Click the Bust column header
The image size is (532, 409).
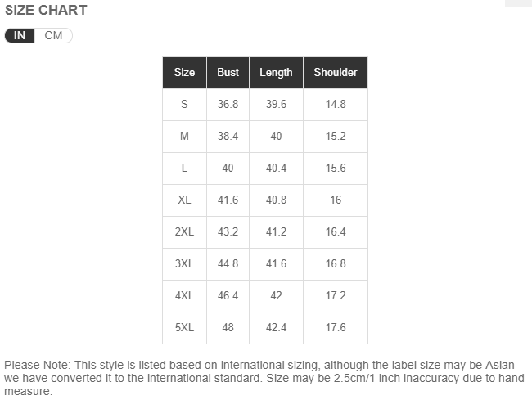(228, 73)
